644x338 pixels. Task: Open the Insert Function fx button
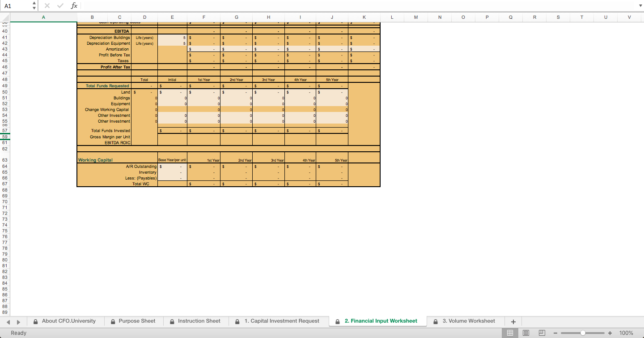(x=74, y=5)
